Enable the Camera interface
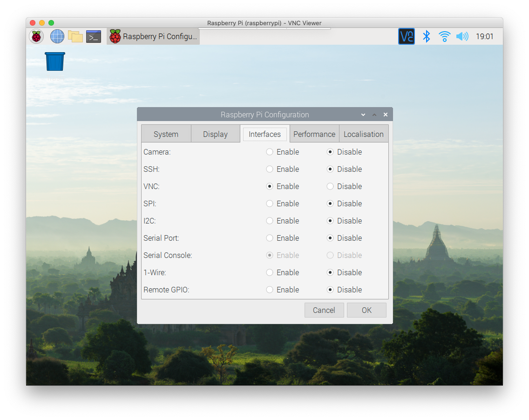The height and width of the screenshot is (420, 529). [x=269, y=152]
